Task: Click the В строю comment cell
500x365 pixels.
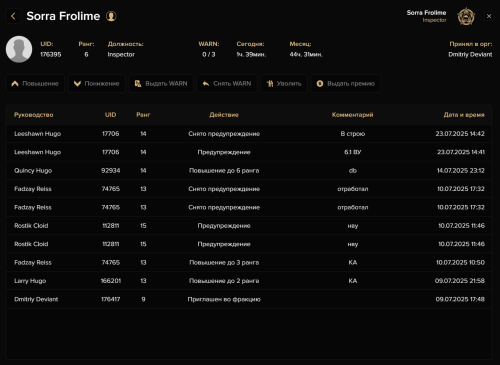Action: 353,134
